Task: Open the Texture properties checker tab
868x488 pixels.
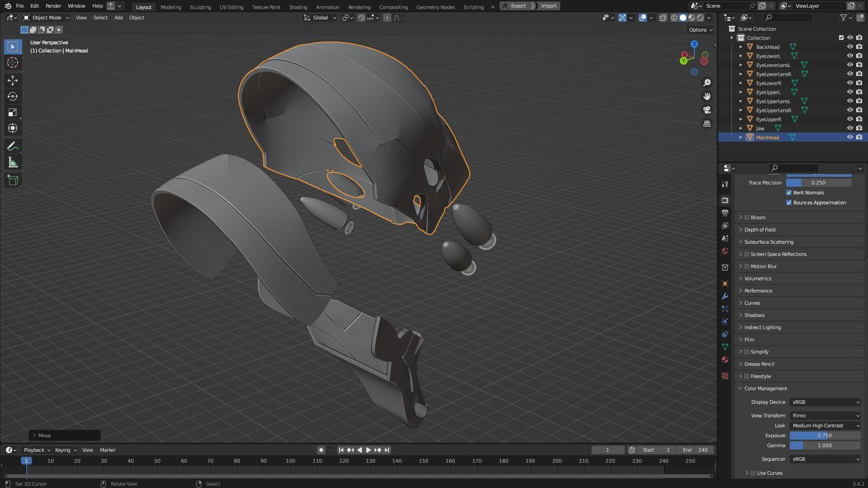Action: tap(725, 376)
